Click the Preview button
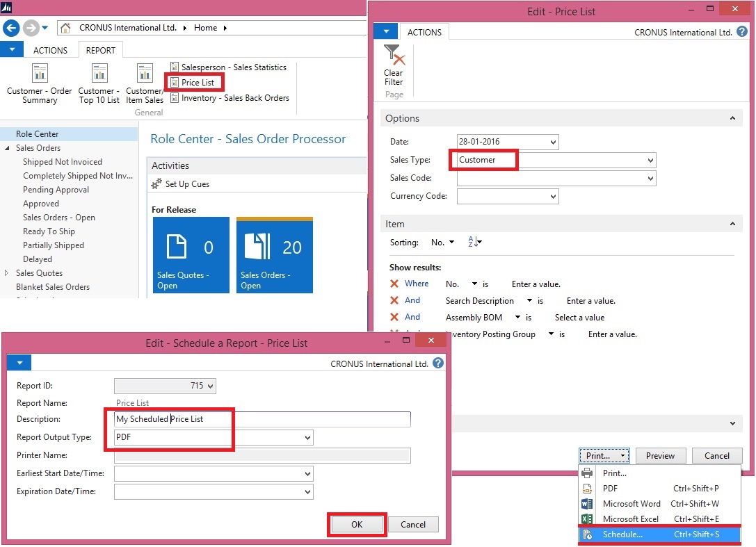This screenshot has width=756, height=547. click(660, 456)
